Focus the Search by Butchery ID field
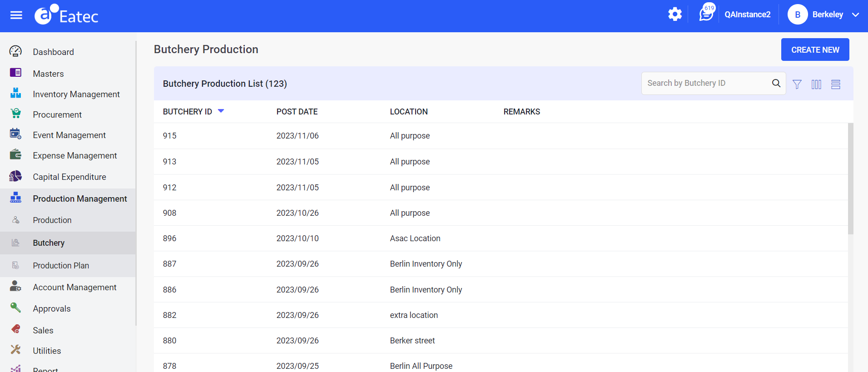This screenshot has height=372, width=868. (706, 83)
